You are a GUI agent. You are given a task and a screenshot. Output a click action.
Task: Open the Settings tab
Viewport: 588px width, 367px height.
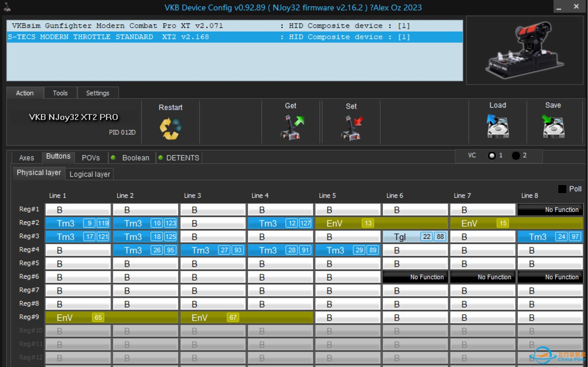click(x=98, y=93)
